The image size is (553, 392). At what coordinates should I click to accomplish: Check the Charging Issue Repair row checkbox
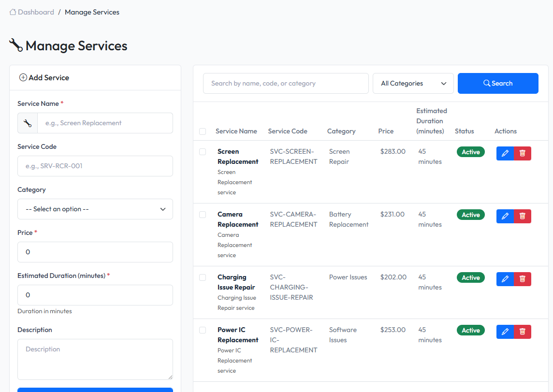[x=203, y=277]
